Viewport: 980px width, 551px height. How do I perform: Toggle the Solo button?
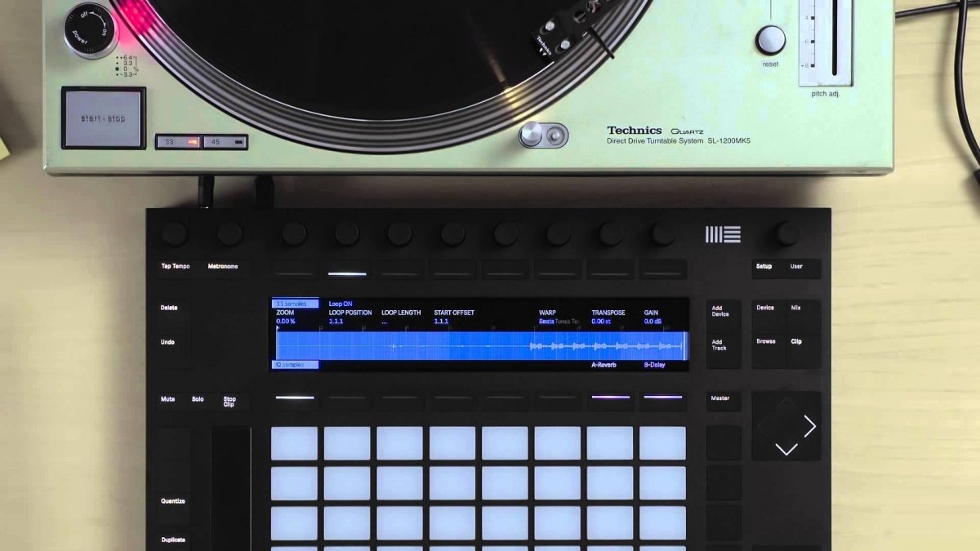click(198, 399)
